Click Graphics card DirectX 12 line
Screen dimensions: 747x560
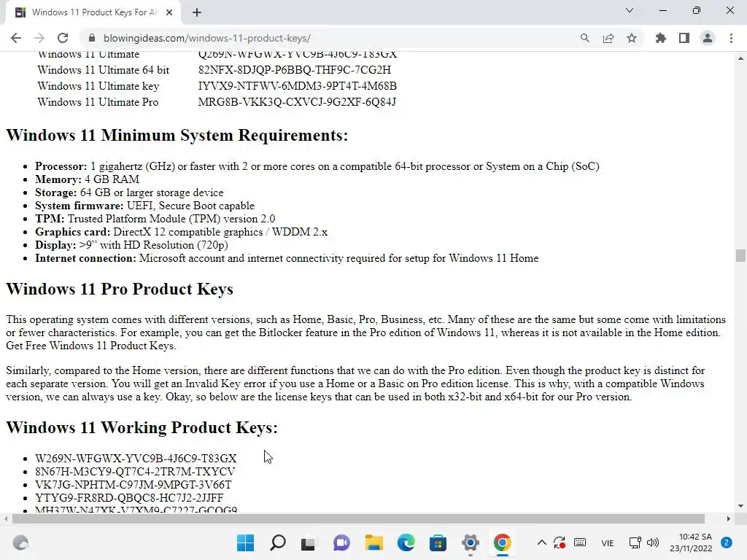coord(181,232)
